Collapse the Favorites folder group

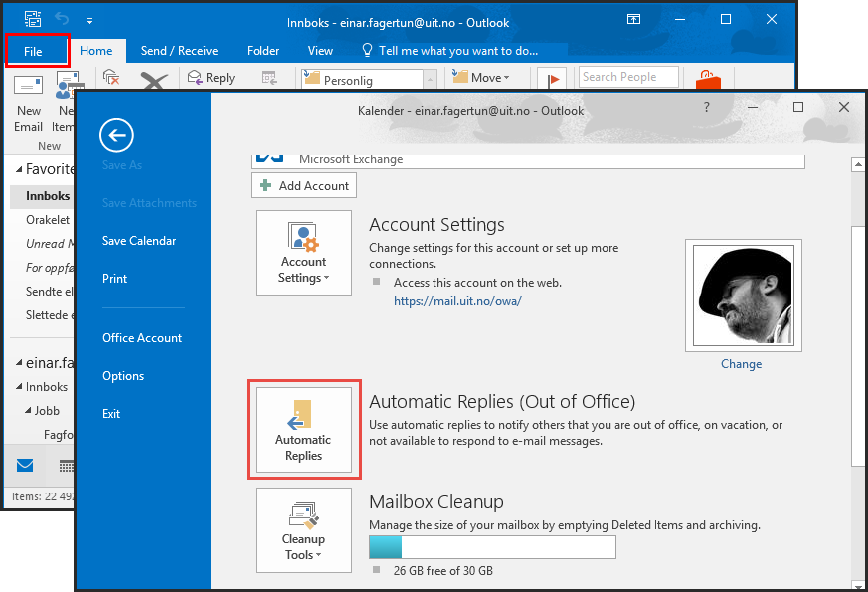tap(18, 169)
